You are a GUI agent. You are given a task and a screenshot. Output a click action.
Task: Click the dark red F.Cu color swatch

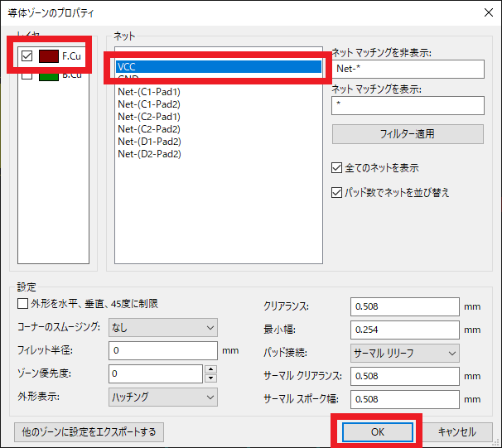48,56
